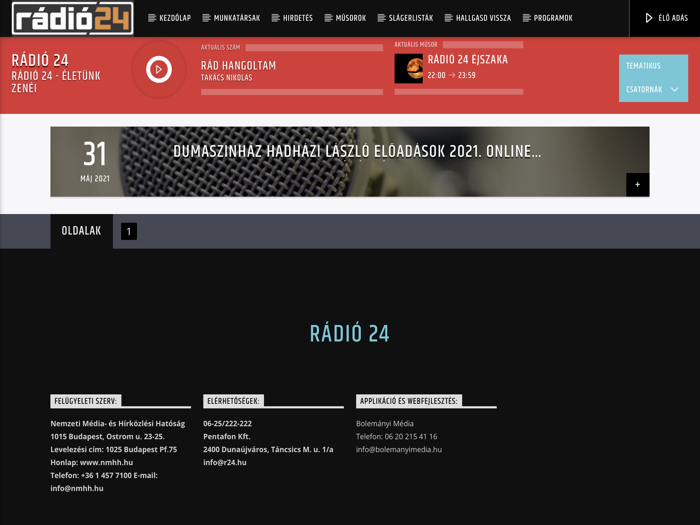Click Telefon: 06 20 215 41 16
Image resolution: width=700 pixels, height=525 pixels.
tap(396, 437)
